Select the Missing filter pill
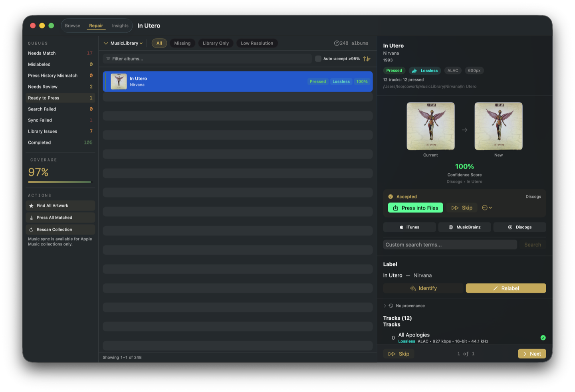 (x=182, y=43)
